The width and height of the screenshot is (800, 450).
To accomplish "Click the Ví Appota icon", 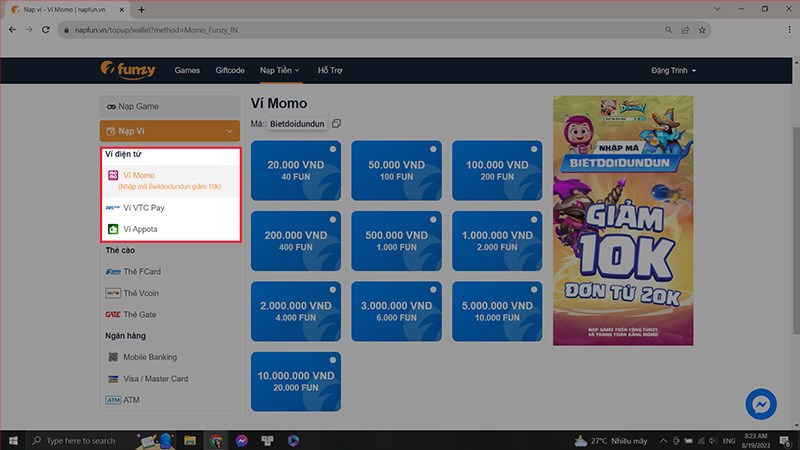I will pos(113,229).
